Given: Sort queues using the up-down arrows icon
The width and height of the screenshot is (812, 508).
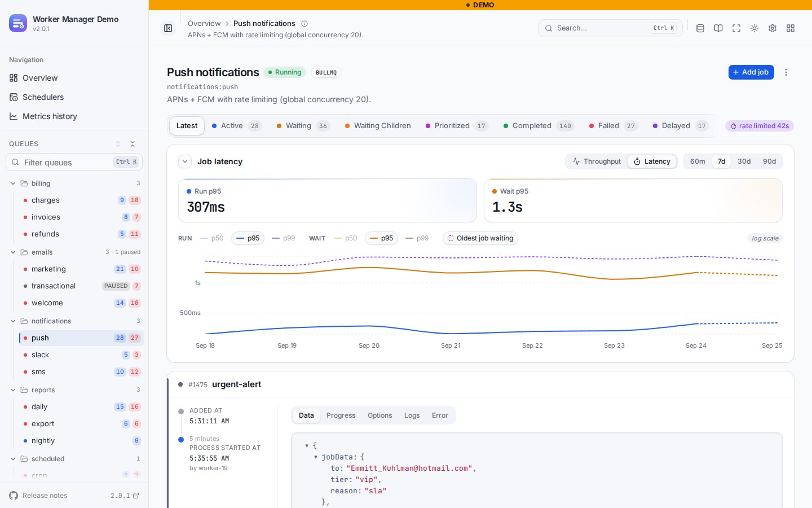Looking at the screenshot, I should [118, 144].
